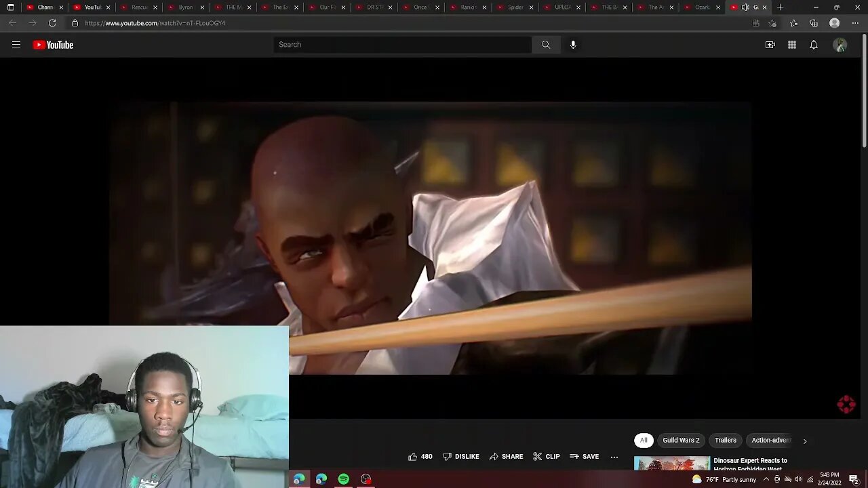Add this page to favorites star
The height and width of the screenshot is (488, 868).
pyautogui.click(x=772, y=23)
